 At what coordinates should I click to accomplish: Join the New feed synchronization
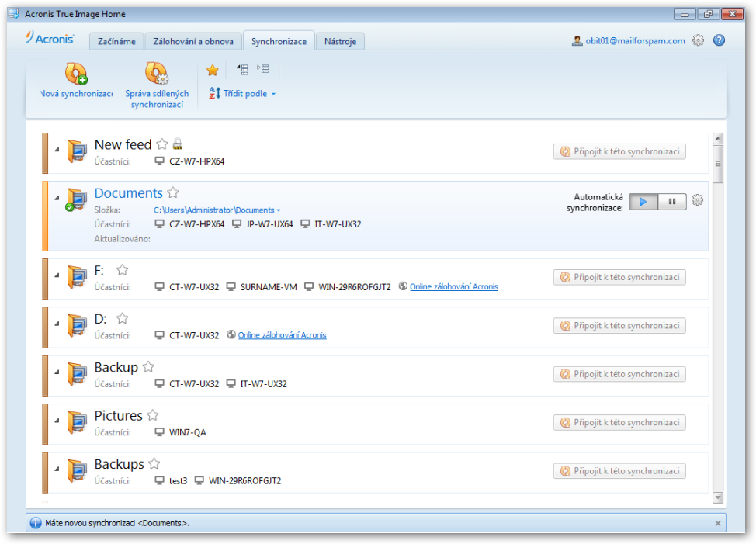[x=619, y=152]
